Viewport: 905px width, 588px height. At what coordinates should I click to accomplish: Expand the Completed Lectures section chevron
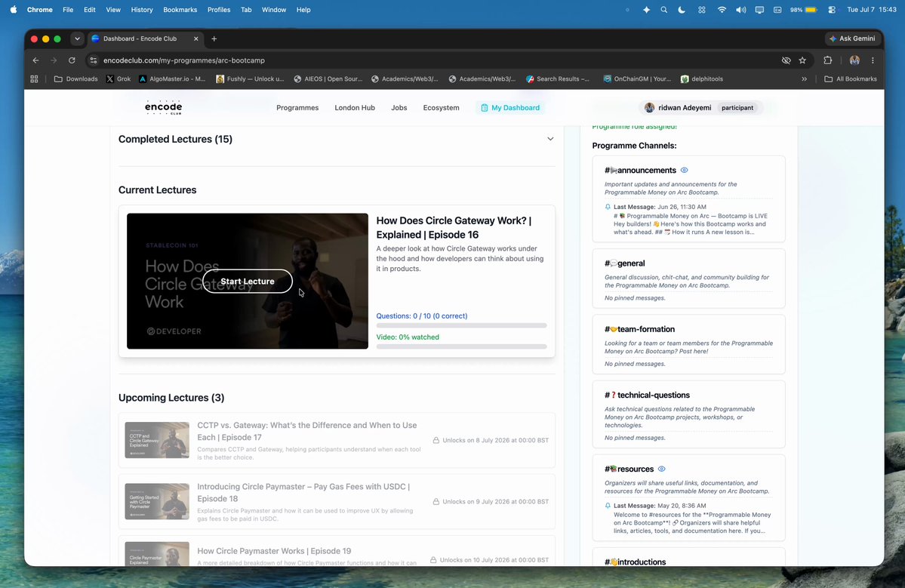click(x=550, y=139)
